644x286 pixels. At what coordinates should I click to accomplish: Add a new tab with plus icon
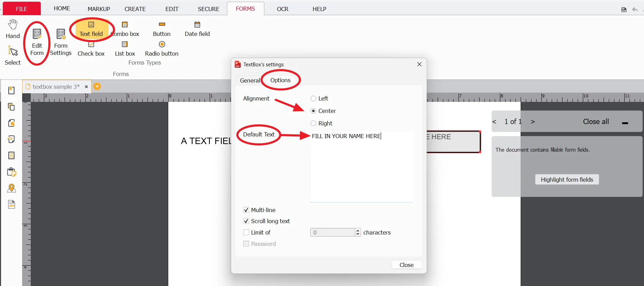coord(97,86)
